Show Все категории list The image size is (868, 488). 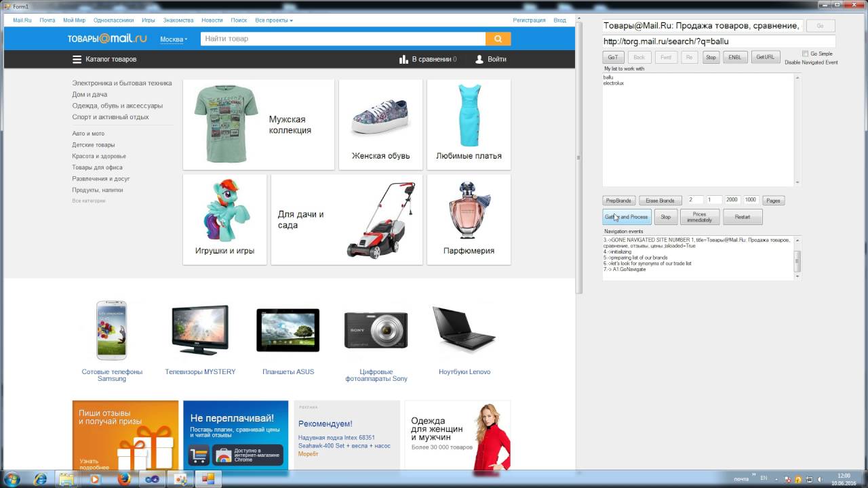pyautogui.click(x=89, y=201)
